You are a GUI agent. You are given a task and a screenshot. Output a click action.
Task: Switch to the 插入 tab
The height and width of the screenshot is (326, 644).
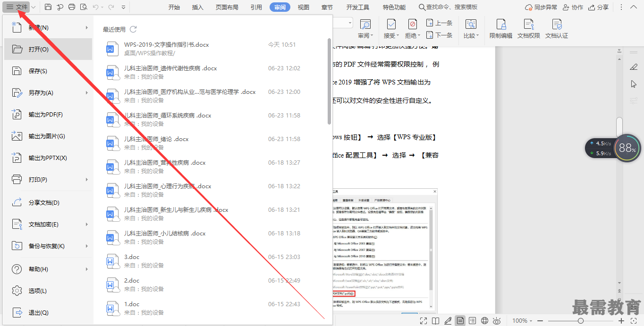[198, 7]
